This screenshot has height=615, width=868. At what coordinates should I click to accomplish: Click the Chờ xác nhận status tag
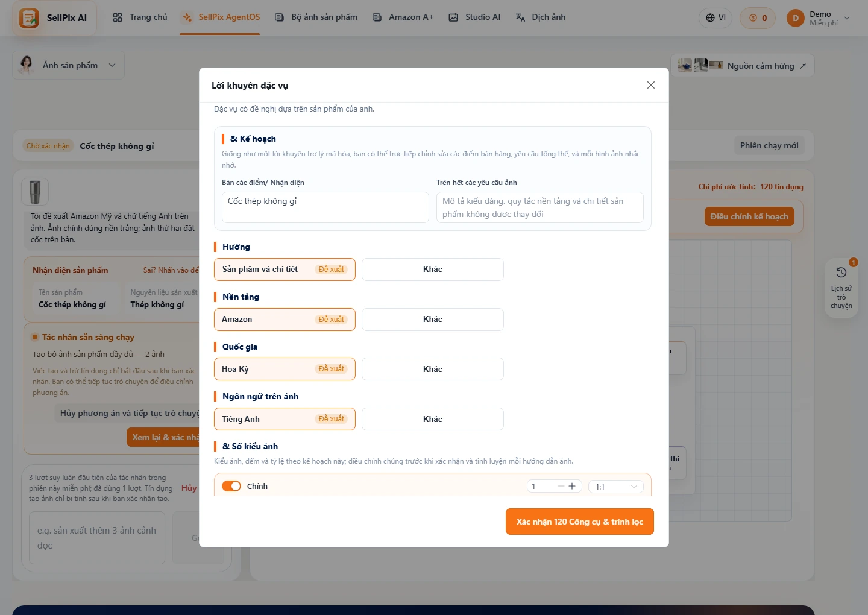click(48, 145)
